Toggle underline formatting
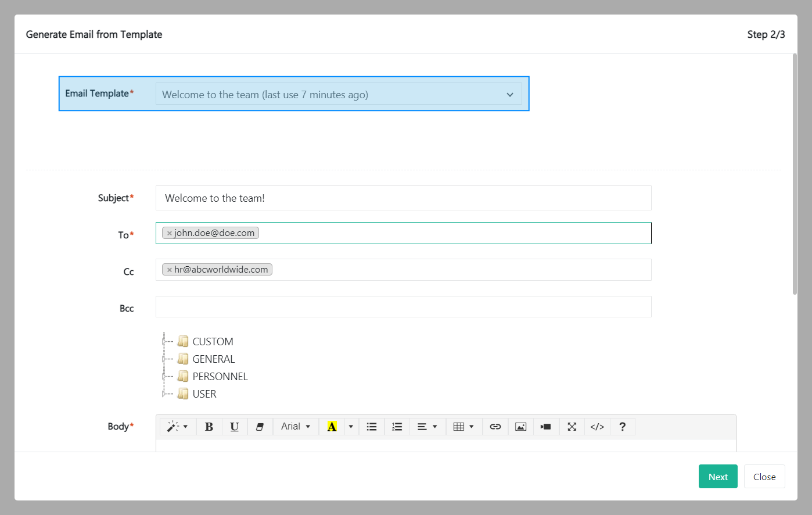This screenshot has height=515, width=812. click(235, 427)
